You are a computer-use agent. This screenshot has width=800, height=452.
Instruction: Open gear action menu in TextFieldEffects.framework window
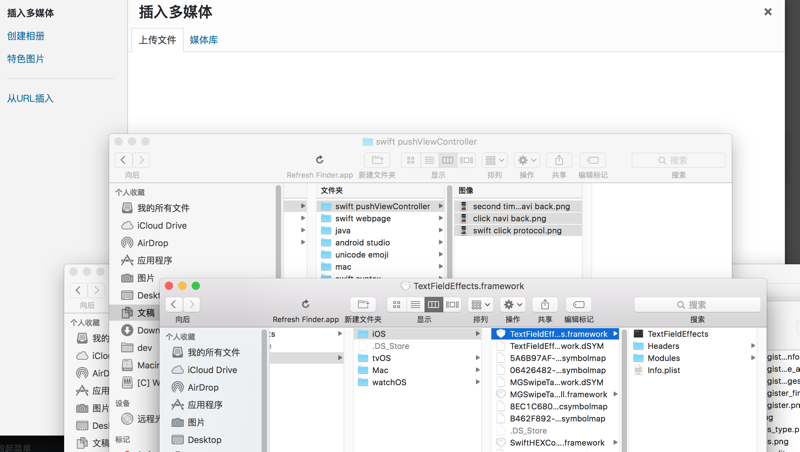click(513, 305)
